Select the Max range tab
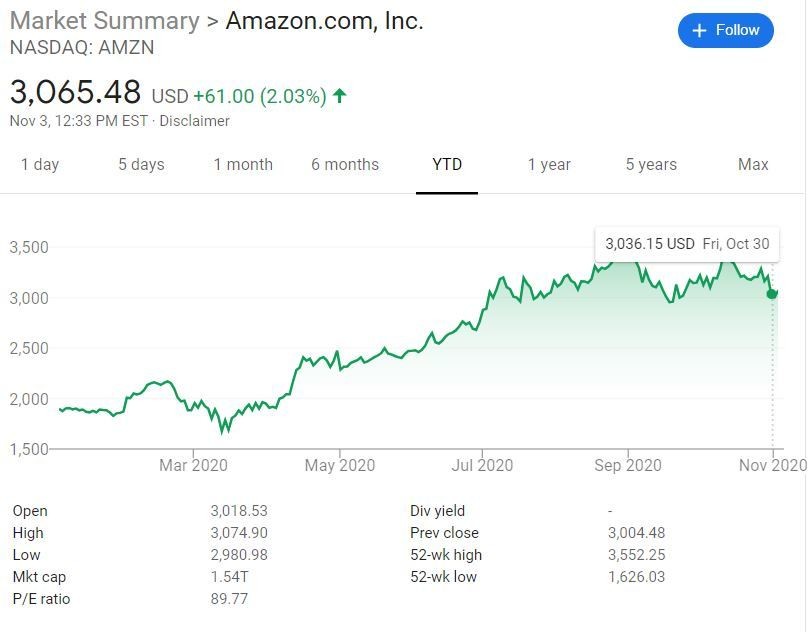This screenshot has height=632, width=810. [753, 164]
